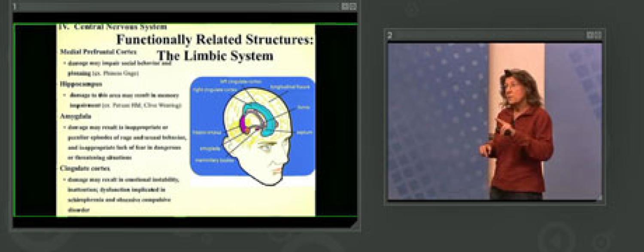Click the blue backdrop left of the lecturer

pyautogui.click(x=438, y=120)
